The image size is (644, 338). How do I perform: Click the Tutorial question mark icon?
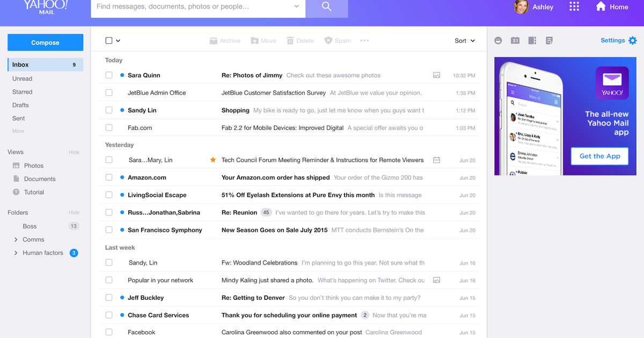coord(16,192)
